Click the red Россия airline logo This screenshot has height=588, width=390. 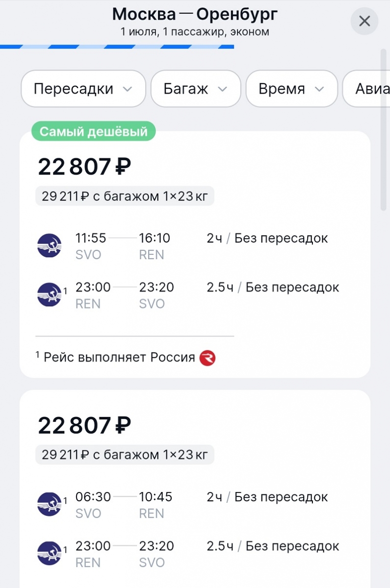tap(208, 358)
